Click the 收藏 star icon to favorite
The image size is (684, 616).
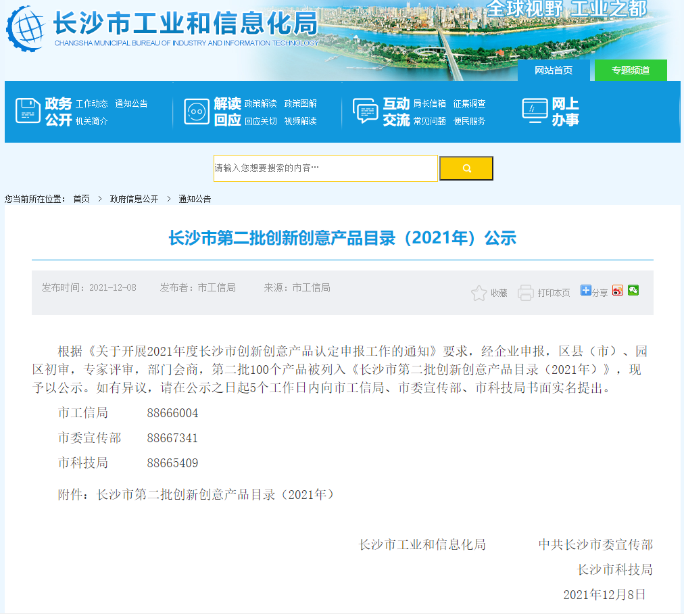(479, 293)
